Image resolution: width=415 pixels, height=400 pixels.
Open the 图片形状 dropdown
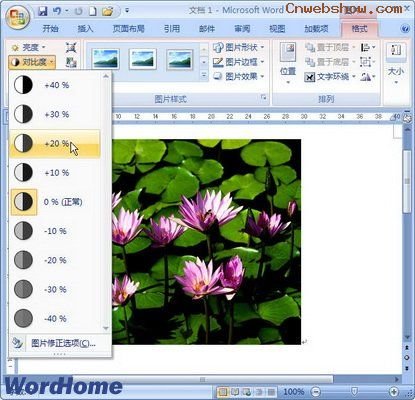click(x=238, y=47)
